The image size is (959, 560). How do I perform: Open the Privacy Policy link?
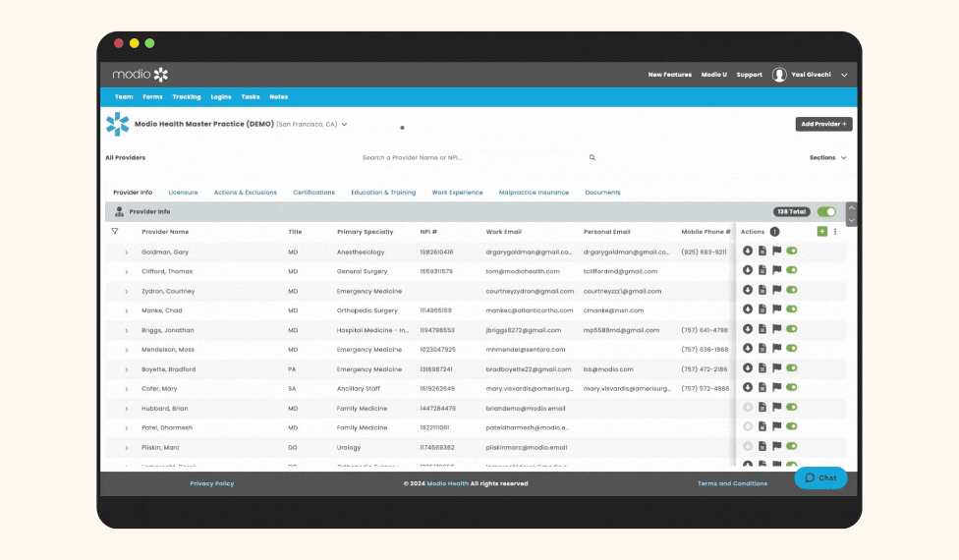pyautogui.click(x=211, y=483)
